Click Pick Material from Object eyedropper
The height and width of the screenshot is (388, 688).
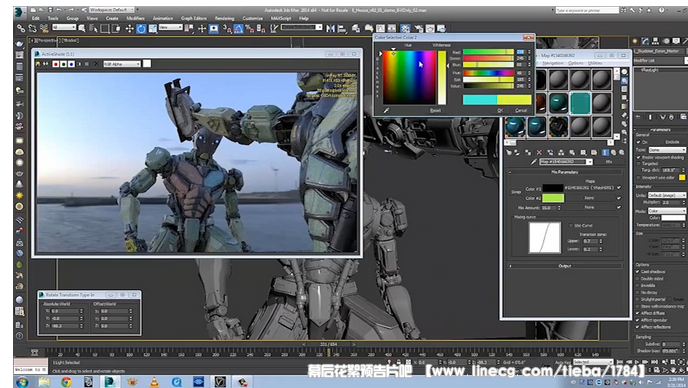pyautogui.click(x=534, y=162)
